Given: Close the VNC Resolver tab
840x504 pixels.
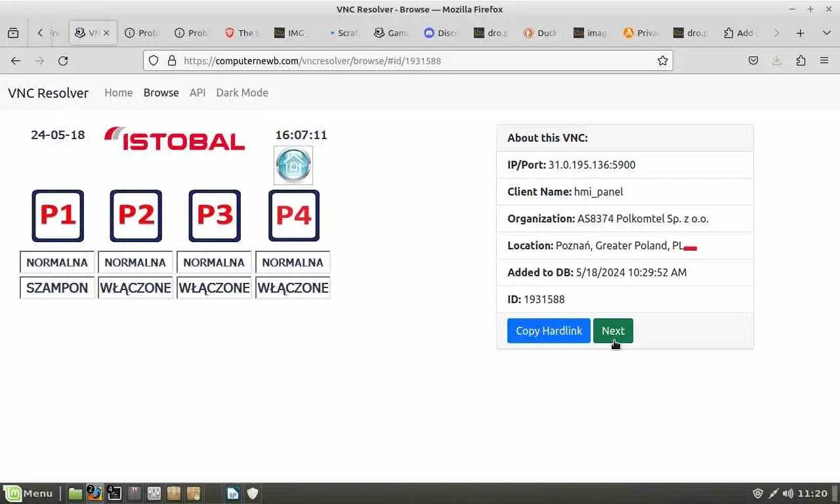Looking at the screenshot, I should pos(106,33).
